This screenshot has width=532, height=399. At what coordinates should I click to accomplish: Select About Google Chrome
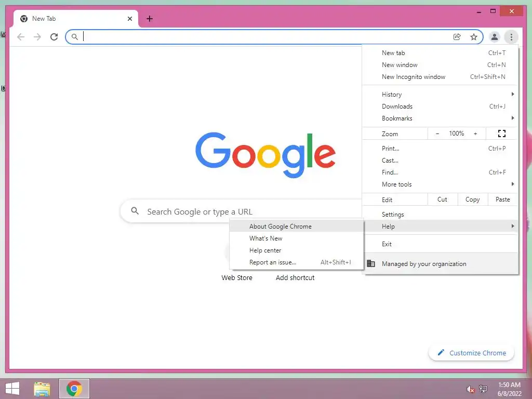coord(297,227)
